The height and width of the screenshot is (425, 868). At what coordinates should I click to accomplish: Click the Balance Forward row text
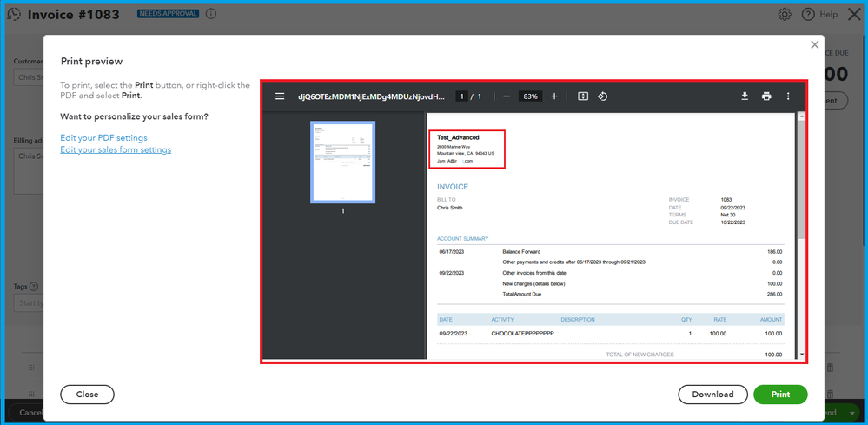[x=521, y=252]
